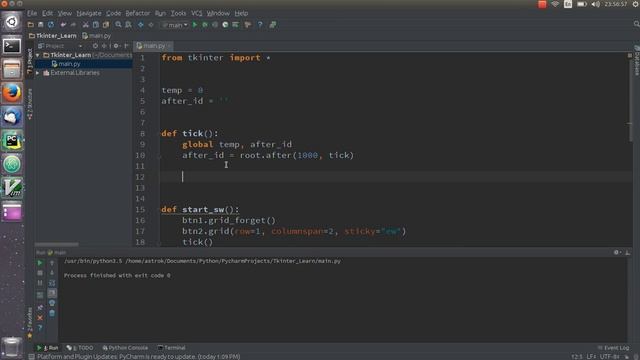Click the Undo toolbar icon
640x360 pixels.
coord(63,25)
